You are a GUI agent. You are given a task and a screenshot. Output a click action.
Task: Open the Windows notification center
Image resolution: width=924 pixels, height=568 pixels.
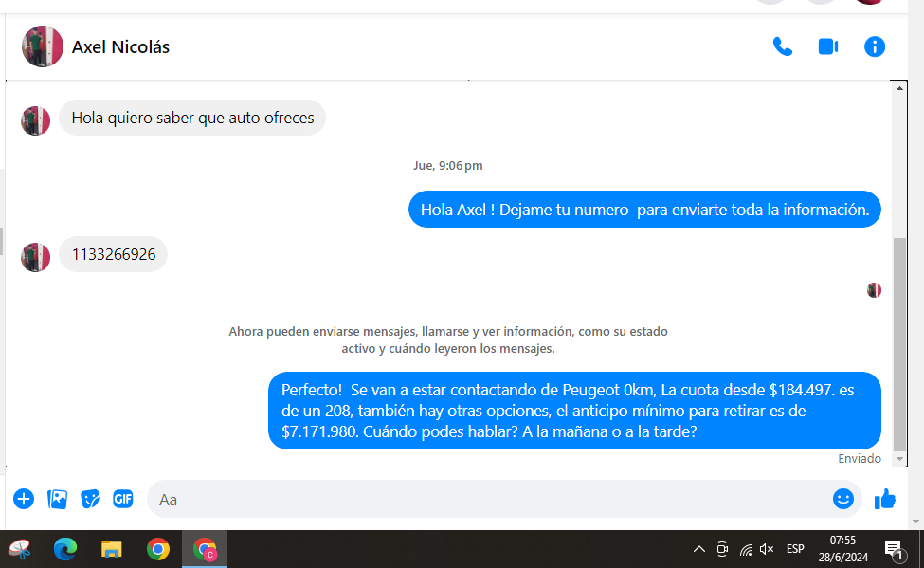pos(894,549)
